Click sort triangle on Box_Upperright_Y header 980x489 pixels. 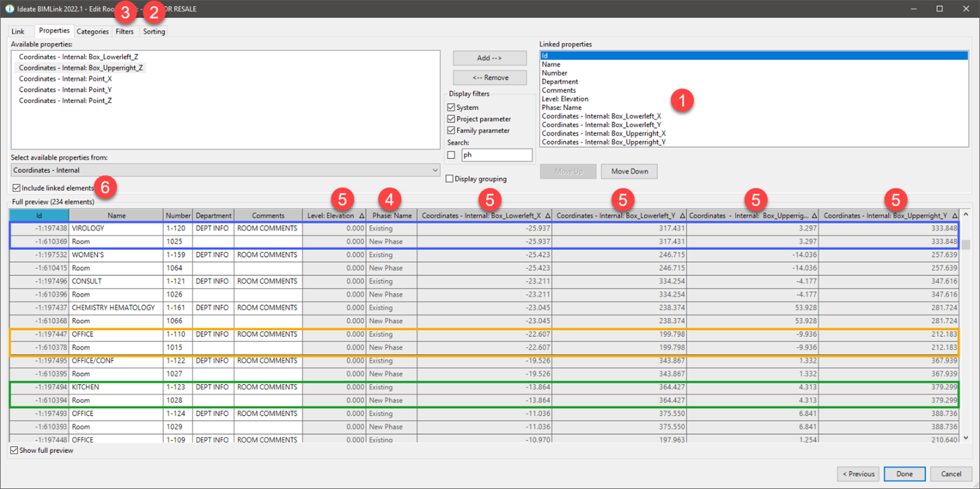pos(955,216)
